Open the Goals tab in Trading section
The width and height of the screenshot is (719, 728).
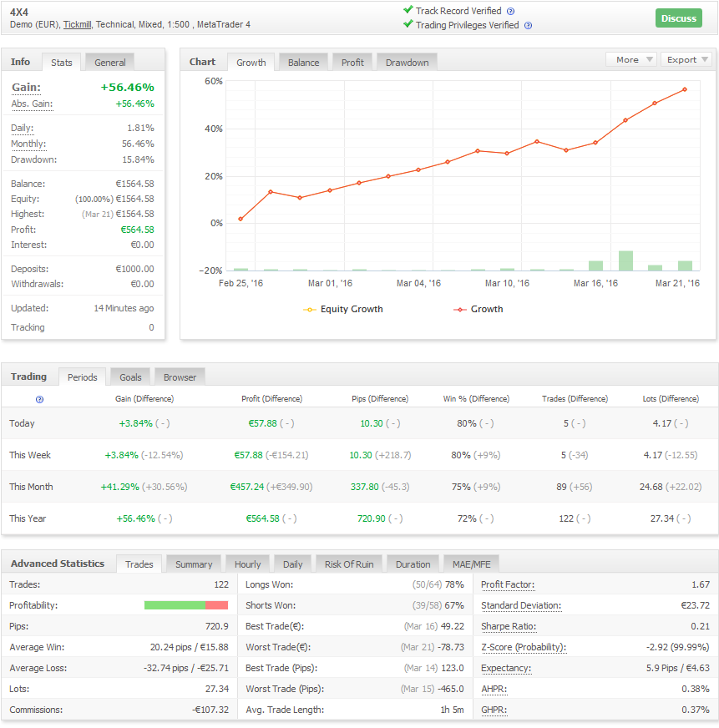point(130,377)
